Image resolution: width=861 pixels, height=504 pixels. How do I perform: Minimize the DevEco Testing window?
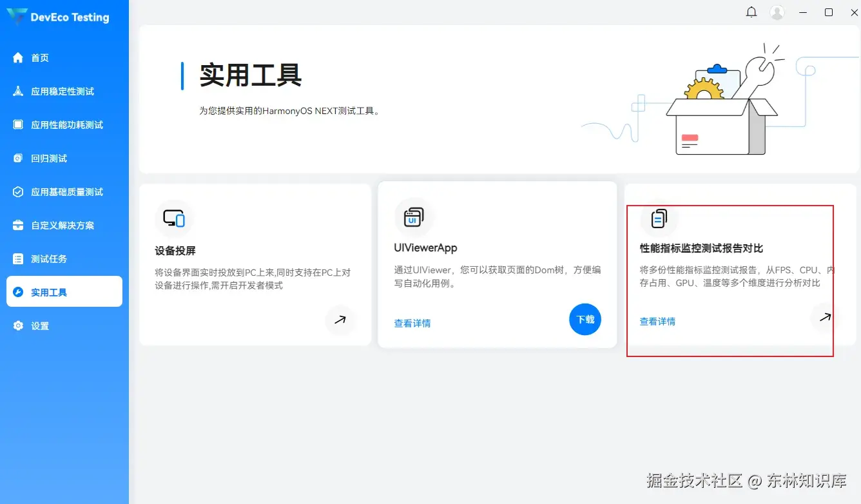coord(803,12)
